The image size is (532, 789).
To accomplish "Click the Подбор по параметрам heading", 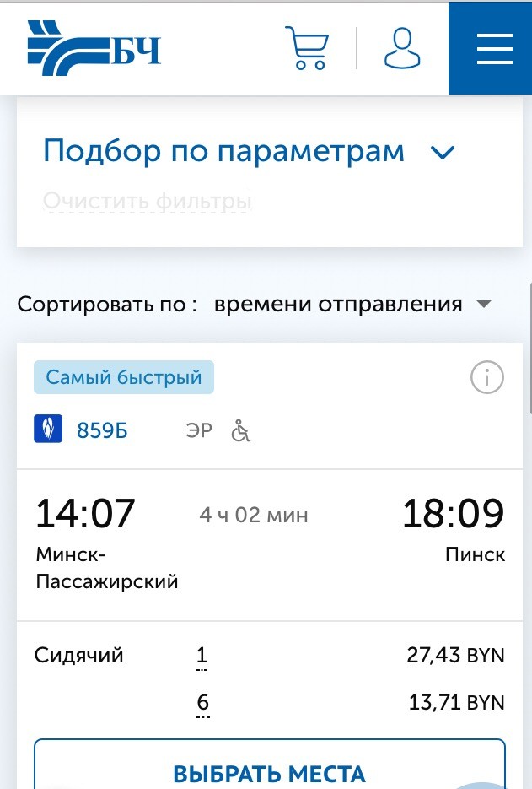I will [224, 152].
